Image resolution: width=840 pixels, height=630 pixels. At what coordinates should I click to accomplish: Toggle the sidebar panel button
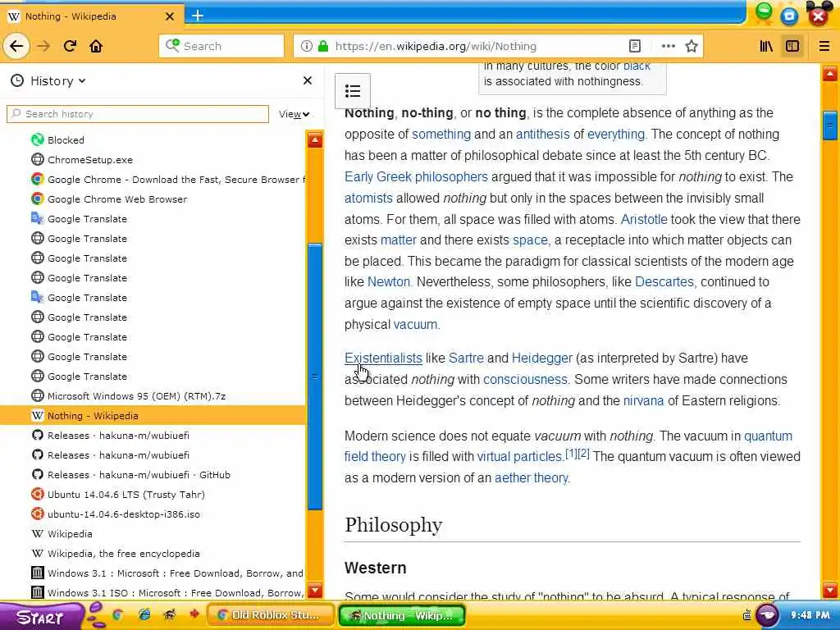[792, 46]
